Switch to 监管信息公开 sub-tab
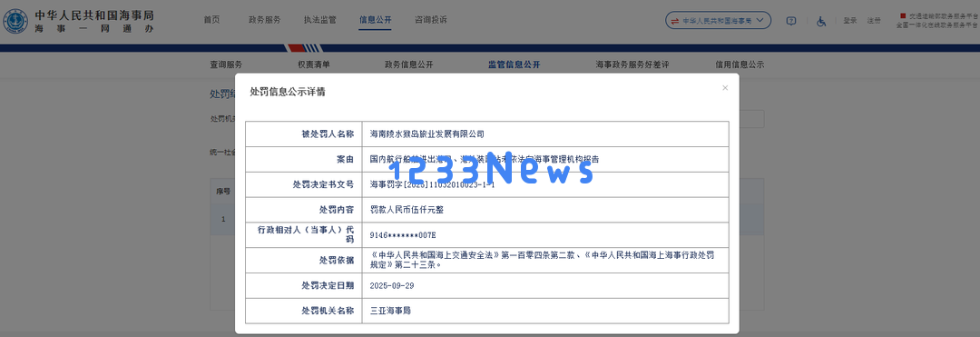The image size is (980, 337). click(x=514, y=64)
